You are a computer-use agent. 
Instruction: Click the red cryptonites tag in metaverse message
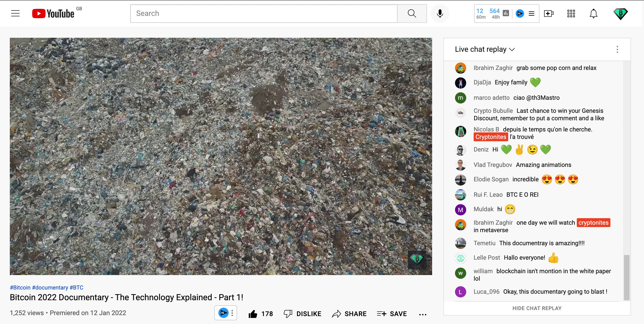pos(593,223)
